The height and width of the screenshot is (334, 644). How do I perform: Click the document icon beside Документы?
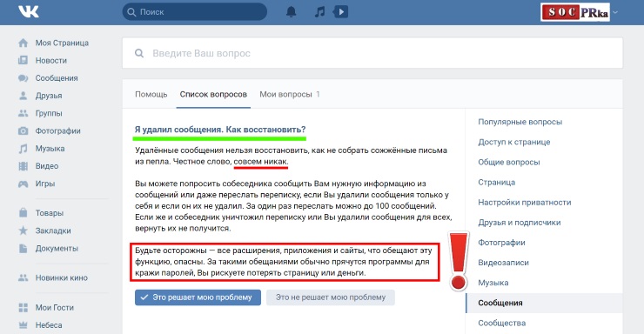pyautogui.click(x=23, y=248)
